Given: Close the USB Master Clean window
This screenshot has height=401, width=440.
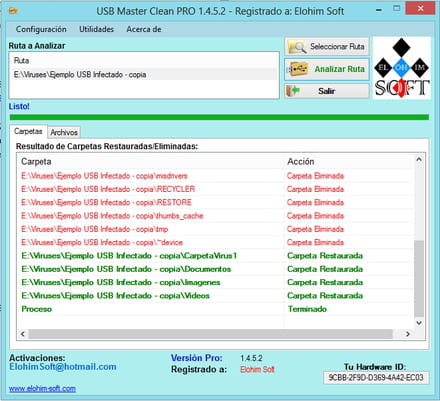Looking at the screenshot, I should pyautogui.click(x=420, y=8).
